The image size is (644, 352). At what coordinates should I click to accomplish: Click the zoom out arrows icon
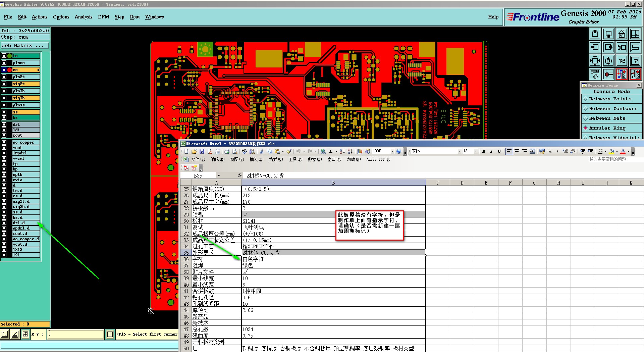click(608, 61)
